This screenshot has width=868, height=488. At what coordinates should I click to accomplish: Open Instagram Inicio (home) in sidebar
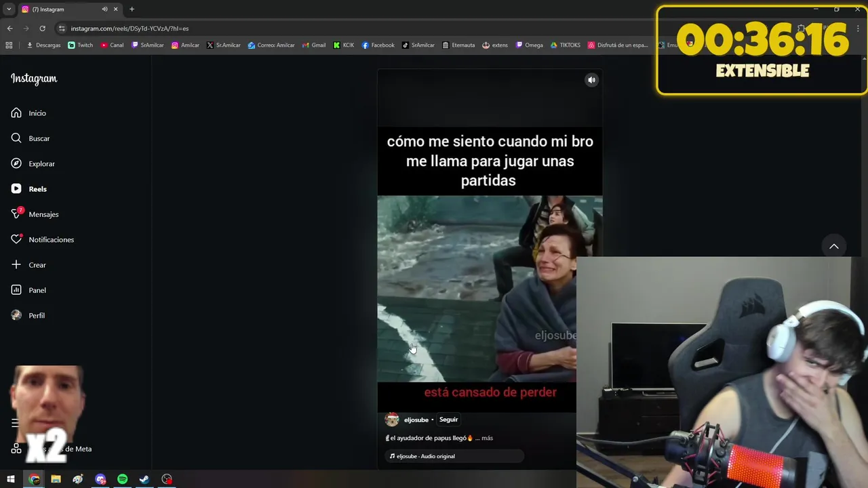pyautogui.click(x=28, y=113)
